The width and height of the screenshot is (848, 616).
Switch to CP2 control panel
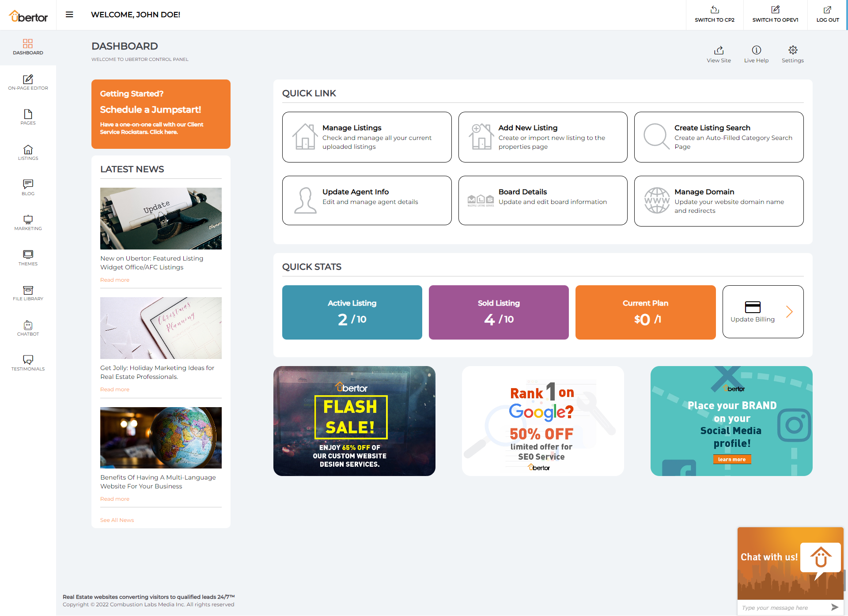click(x=714, y=15)
